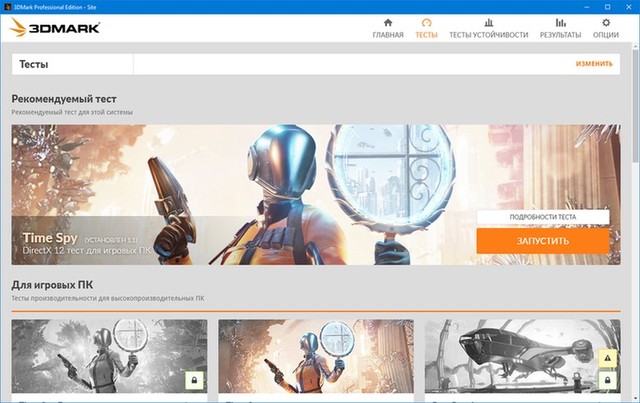Open the Тесты устойчивости stress test icon
The width and height of the screenshot is (640, 403).
pos(488,22)
